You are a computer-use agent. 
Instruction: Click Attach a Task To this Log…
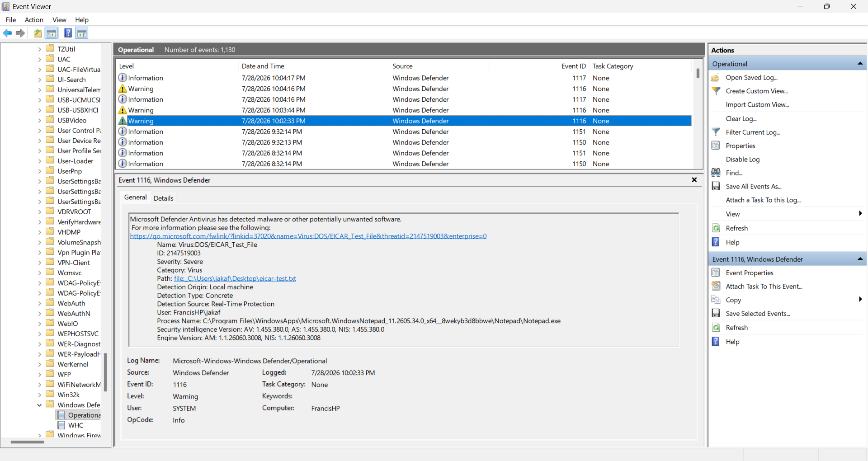click(x=763, y=200)
